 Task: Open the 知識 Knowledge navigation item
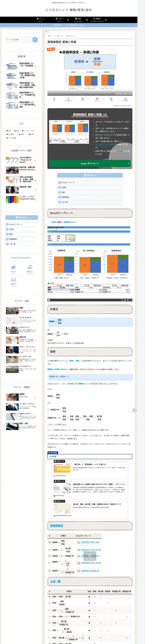coord(78,20)
